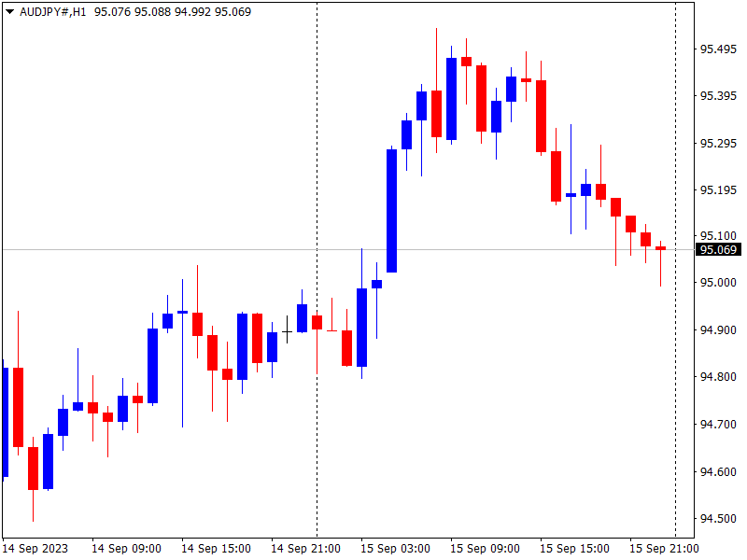
Task: Click the 95.195 price axis label
Action: [x=718, y=190]
